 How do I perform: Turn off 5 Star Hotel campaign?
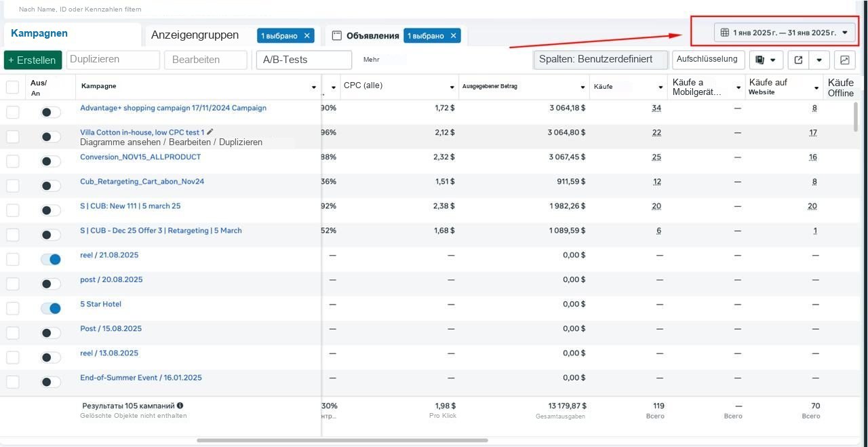pyautogui.click(x=51, y=309)
